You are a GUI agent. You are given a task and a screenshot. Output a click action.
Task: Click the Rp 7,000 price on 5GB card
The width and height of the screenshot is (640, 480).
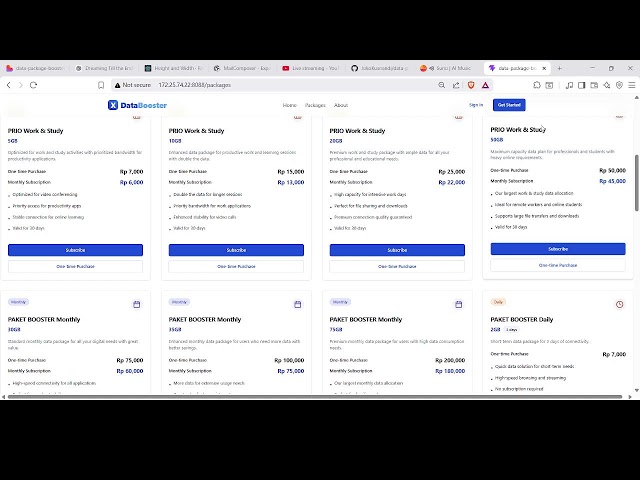(131, 171)
